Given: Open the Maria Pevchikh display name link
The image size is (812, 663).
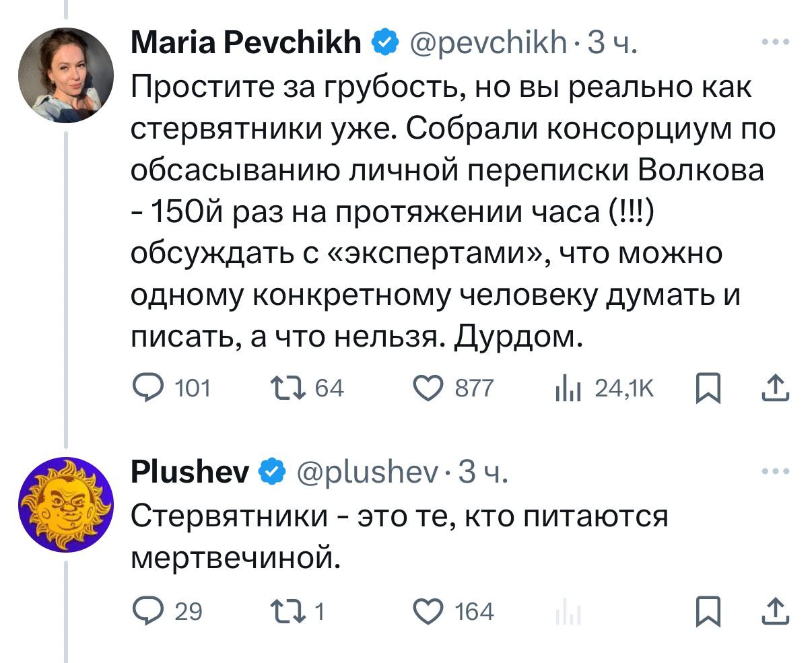Looking at the screenshot, I should [246, 44].
